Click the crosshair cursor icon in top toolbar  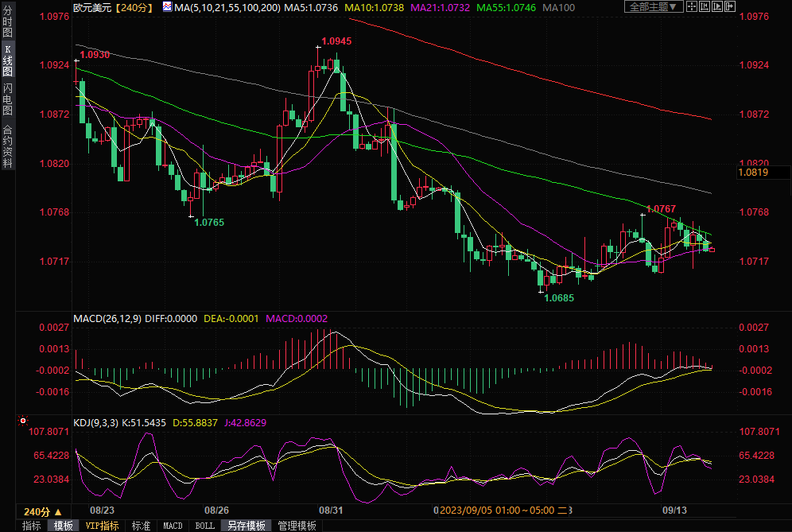[x=693, y=6]
